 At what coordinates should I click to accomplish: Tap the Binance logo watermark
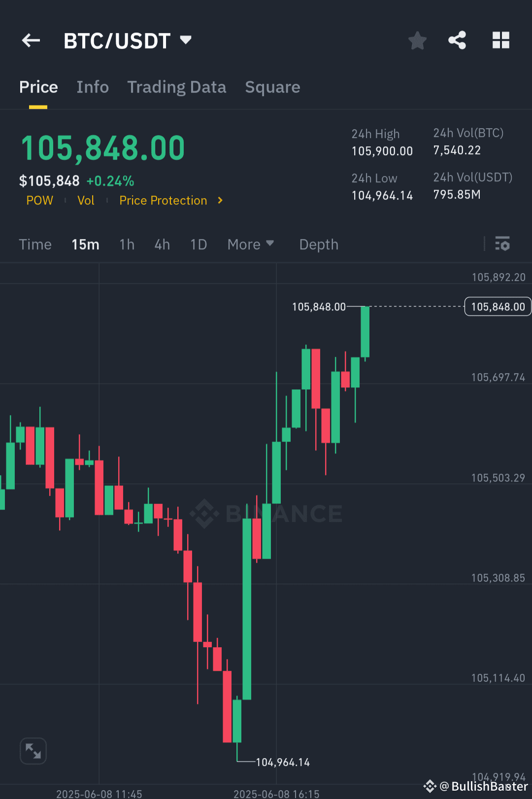coord(266,514)
